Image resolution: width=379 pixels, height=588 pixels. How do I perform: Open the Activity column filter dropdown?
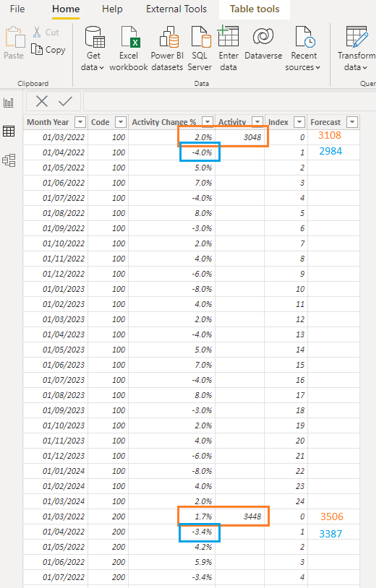[257, 122]
